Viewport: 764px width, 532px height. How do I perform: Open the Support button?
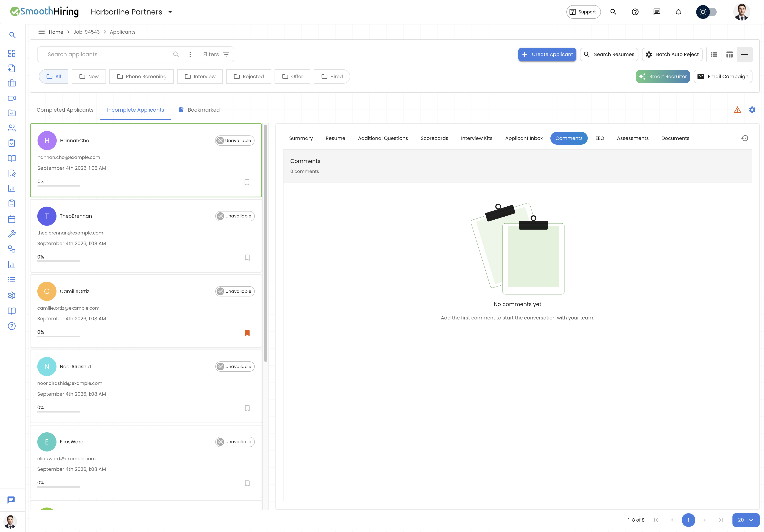583,12
